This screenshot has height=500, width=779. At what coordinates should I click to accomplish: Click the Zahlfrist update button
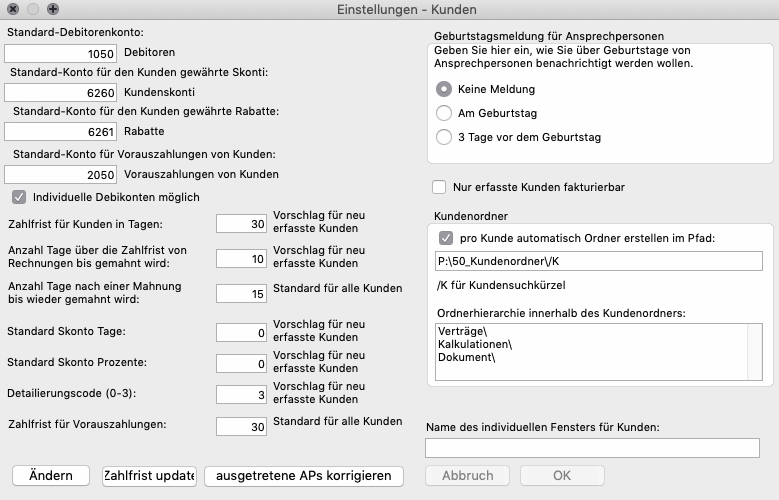coord(149,476)
